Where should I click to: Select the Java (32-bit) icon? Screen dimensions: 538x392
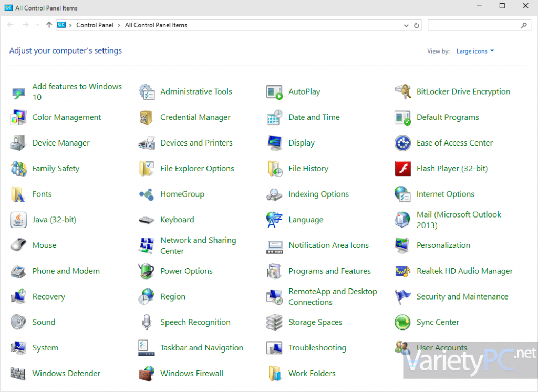tap(54, 220)
